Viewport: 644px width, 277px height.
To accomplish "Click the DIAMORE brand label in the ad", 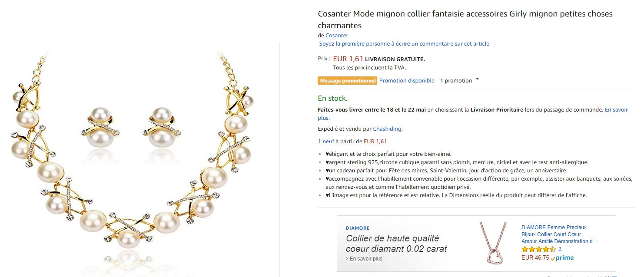I will (x=358, y=228).
